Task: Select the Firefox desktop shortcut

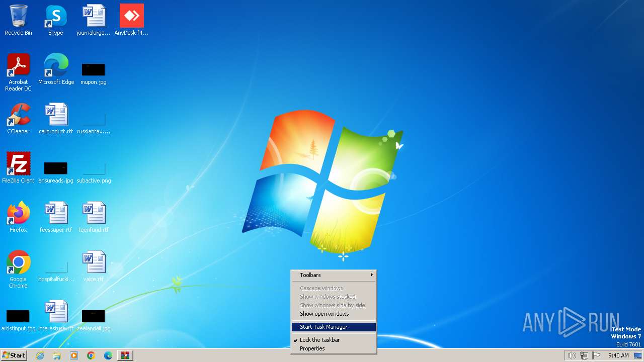Action: [18, 217]
